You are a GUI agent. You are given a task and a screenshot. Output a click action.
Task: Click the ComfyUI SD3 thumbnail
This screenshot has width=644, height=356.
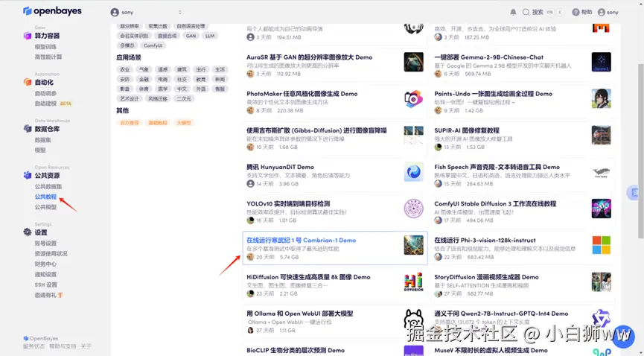[602, 209]
